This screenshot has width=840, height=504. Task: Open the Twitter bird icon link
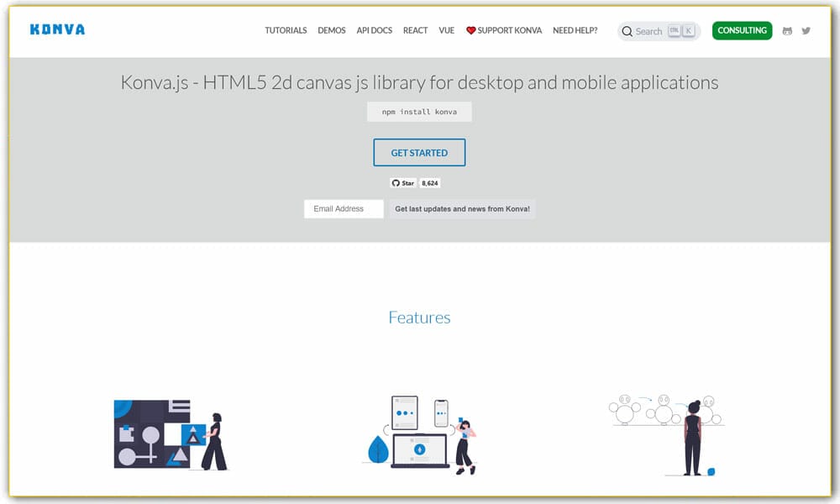click(806, 31)
